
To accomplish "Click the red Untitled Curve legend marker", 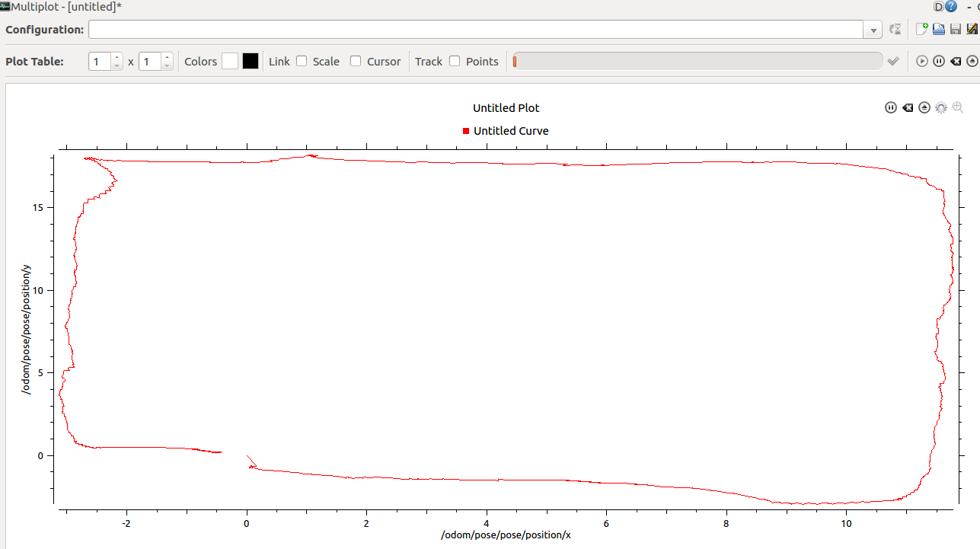I will [466, 131].
